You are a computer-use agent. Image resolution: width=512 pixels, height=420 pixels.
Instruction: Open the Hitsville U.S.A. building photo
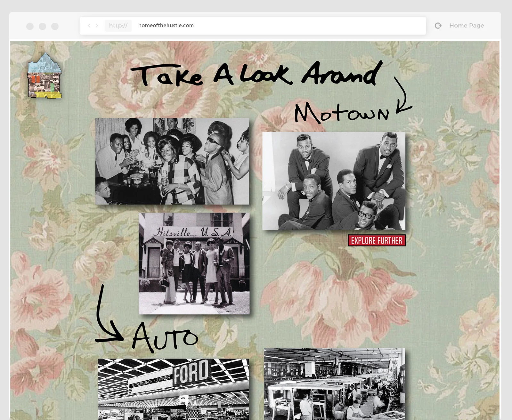(194, 263)
